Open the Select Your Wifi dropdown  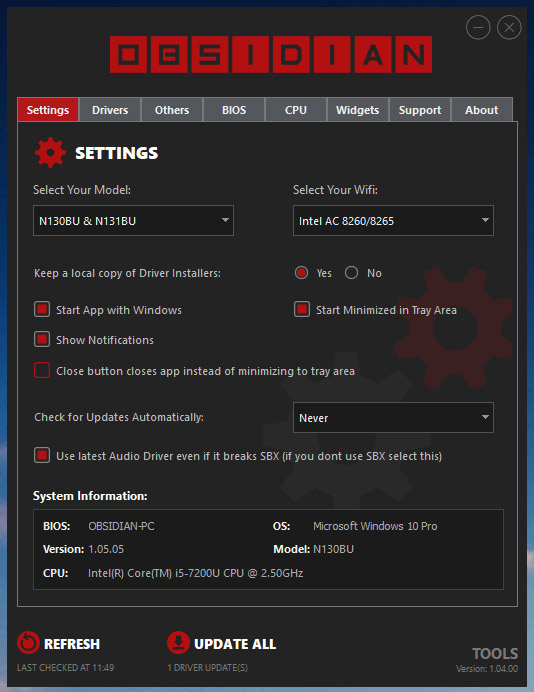[x=393, y=220]
